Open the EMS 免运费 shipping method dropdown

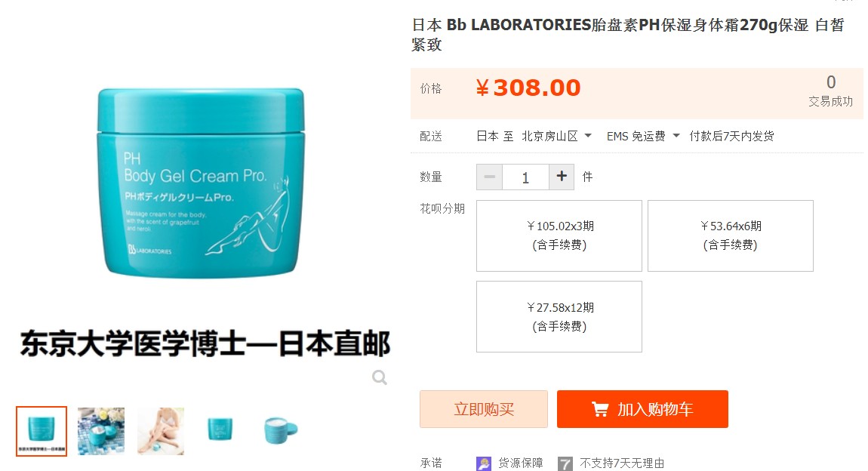tap(642, 136)
